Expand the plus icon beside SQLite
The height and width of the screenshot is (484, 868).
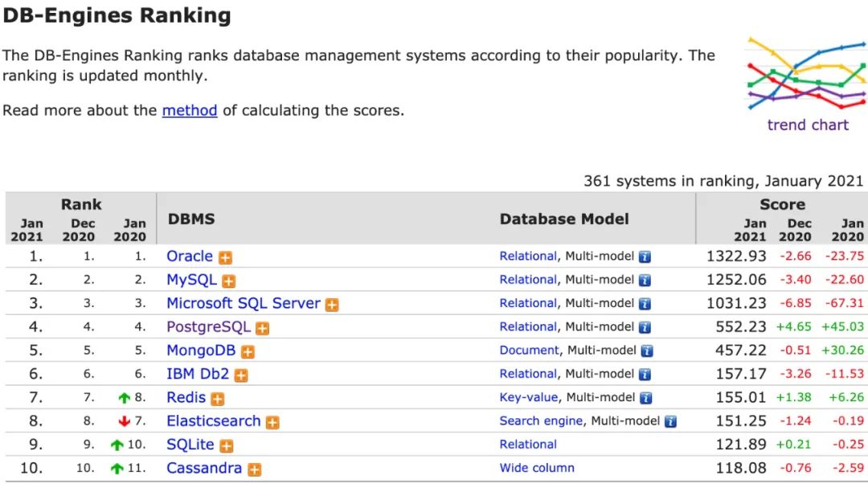coord(227,446)
